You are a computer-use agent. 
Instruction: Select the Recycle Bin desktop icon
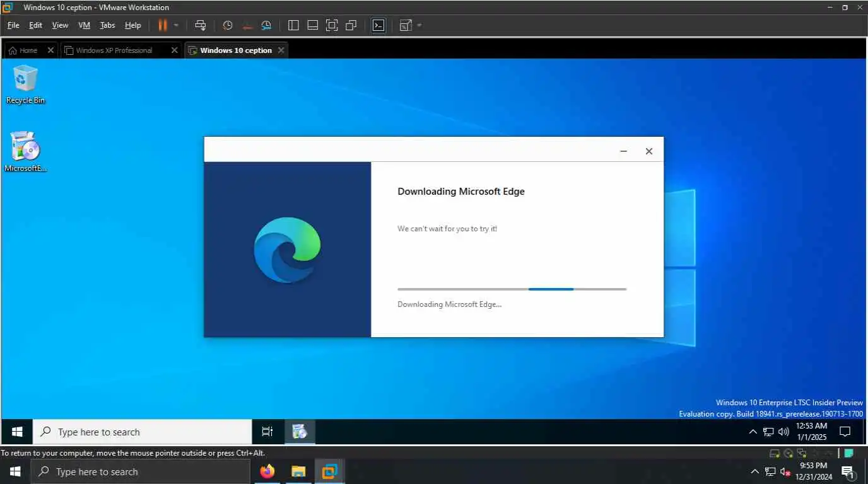pyautogui.click(x=25, y=85)
